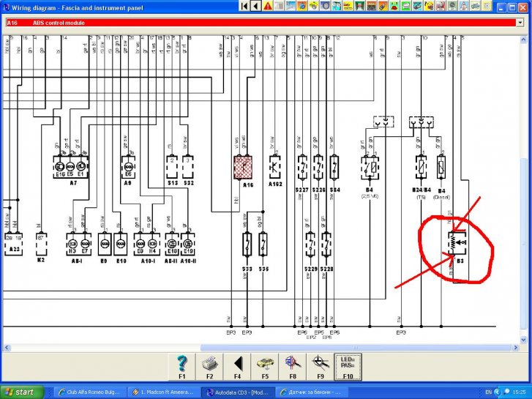Click the S33 switch symbol in diagram
The height and width of the screenshot is (399, 532).
[x=247, y=245]
